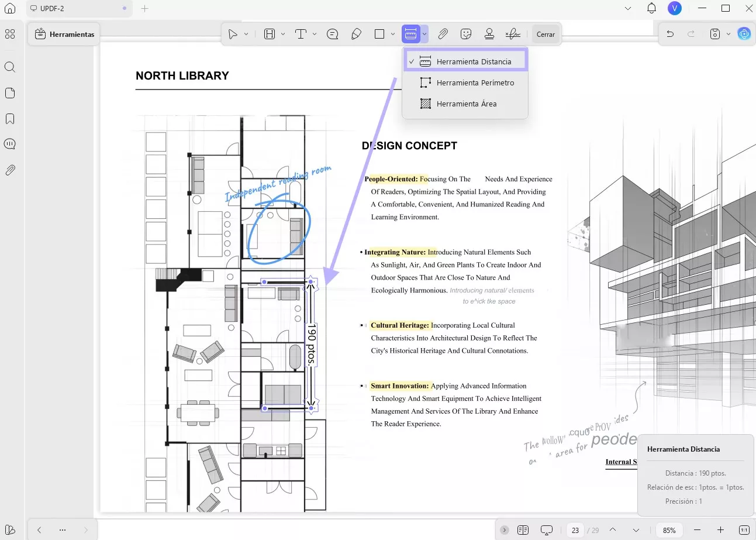This screenshot has height=540, width=756.
Task: Click the measurement ruler tool icon
Action: point(410,35)
